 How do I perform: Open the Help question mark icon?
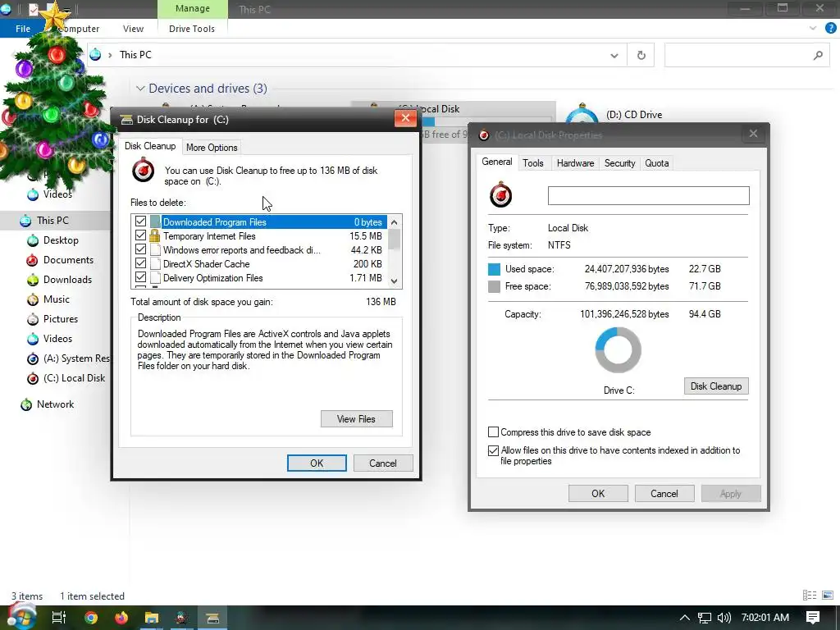830,29
